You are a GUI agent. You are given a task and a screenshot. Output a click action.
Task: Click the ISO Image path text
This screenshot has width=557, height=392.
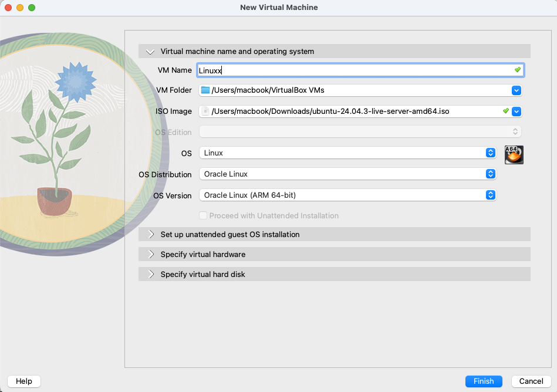330,111
